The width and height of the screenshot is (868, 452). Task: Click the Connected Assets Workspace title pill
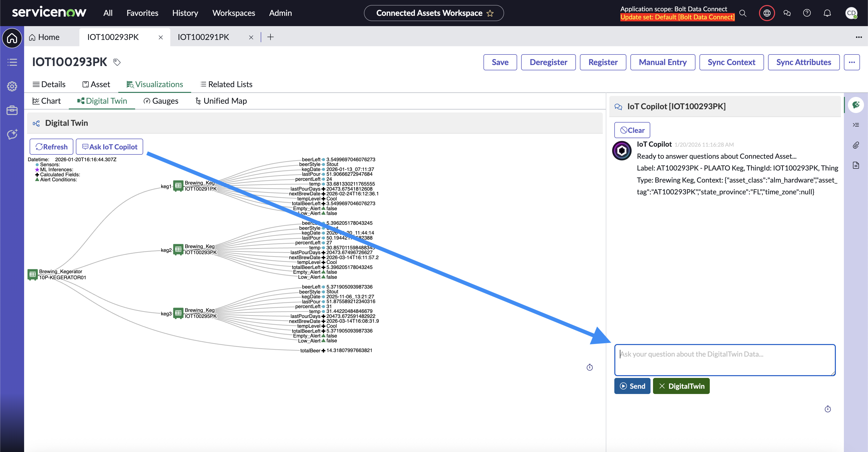tap(434, 13)
